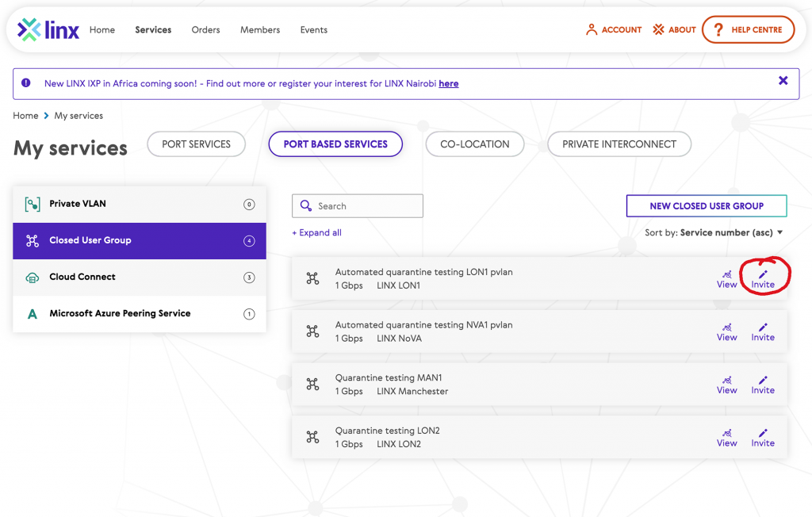Click the Help Centre question mark icon

(x=718, y=29)
